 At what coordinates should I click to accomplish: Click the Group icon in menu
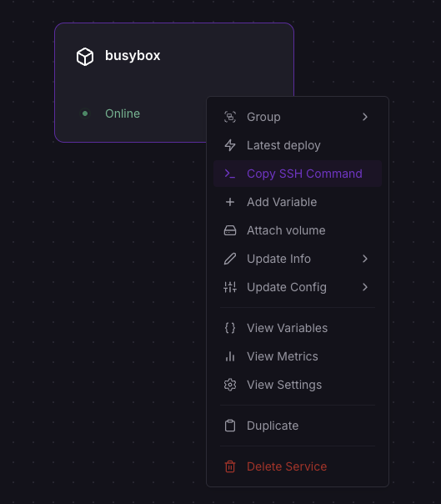pyautogui.click(x=230, y=117)
